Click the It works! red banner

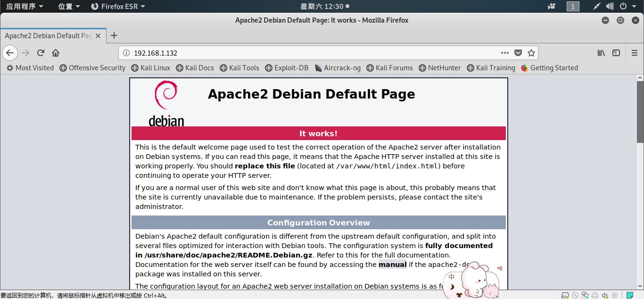(x=318, y=133)
